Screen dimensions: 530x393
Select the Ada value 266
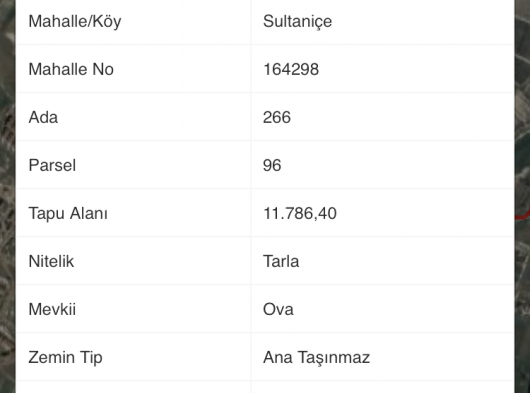tap(276, 117)
